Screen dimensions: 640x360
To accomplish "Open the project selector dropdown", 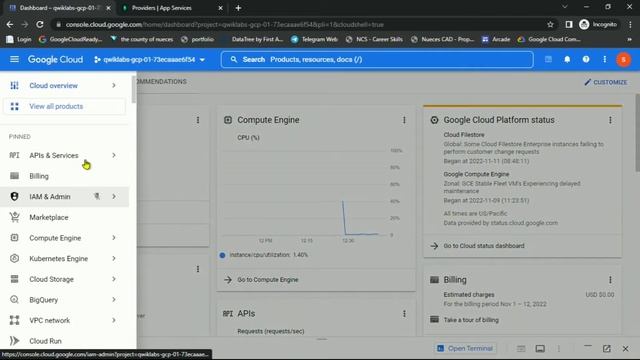I will coord(149,60).
